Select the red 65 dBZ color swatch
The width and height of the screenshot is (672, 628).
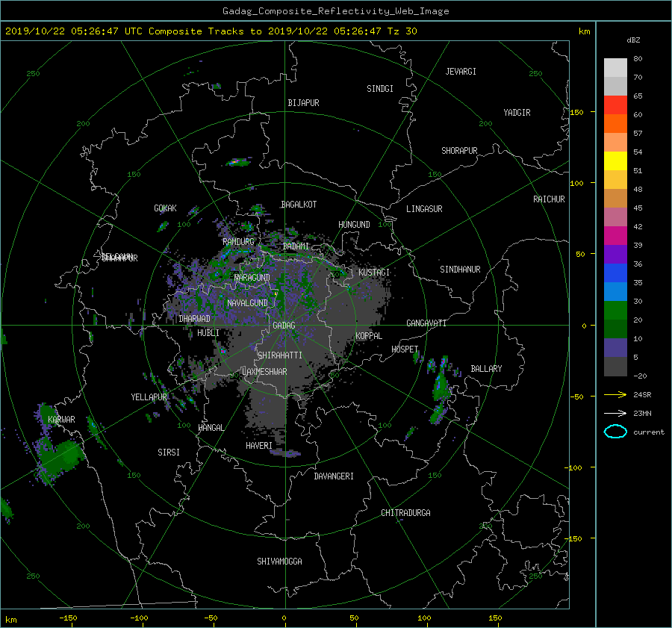click(615, 105)
